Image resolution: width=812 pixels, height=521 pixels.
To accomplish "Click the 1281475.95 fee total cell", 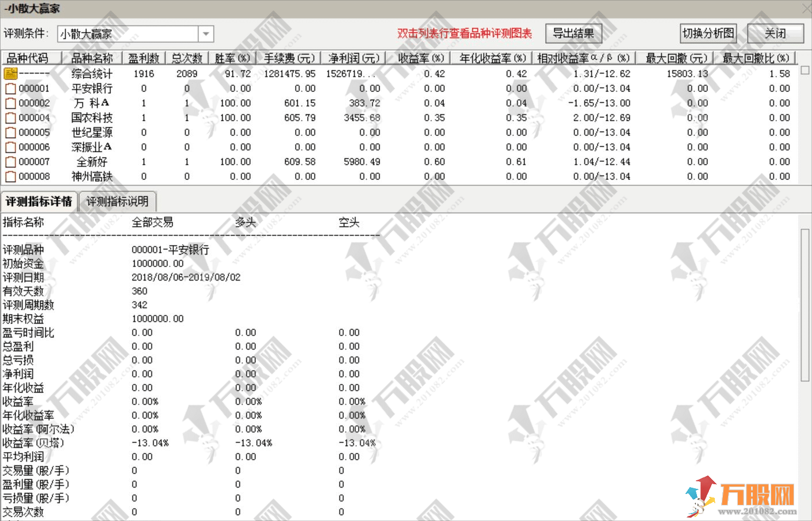I will click(290, 74).
